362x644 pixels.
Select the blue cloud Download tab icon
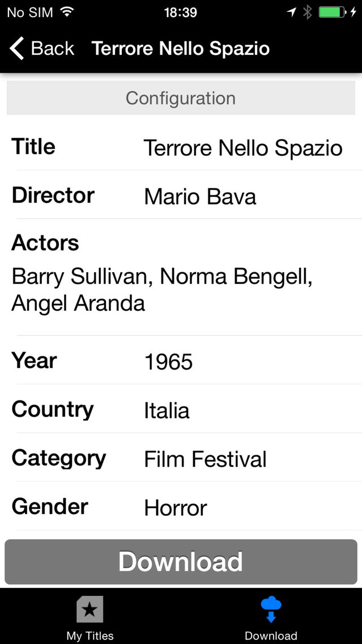pos(271,609)
